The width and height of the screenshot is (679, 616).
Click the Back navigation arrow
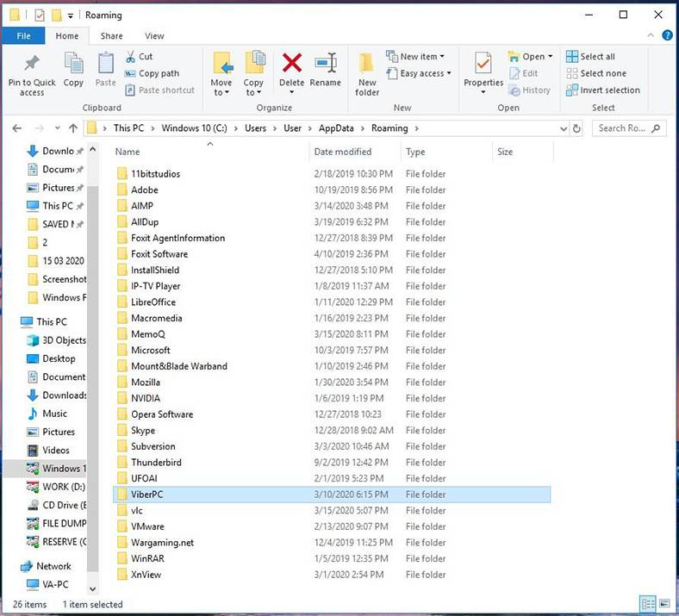pyautogui.click(x=17, y=128)
